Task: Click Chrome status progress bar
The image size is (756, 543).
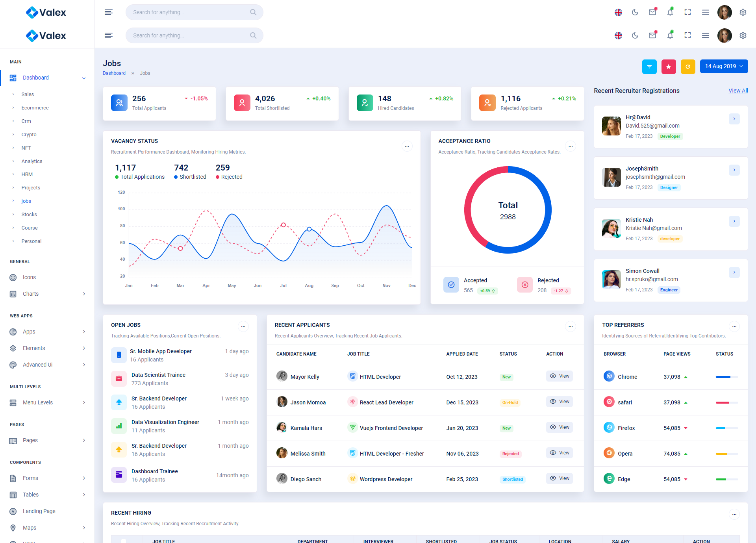Action: pos(726,377)
